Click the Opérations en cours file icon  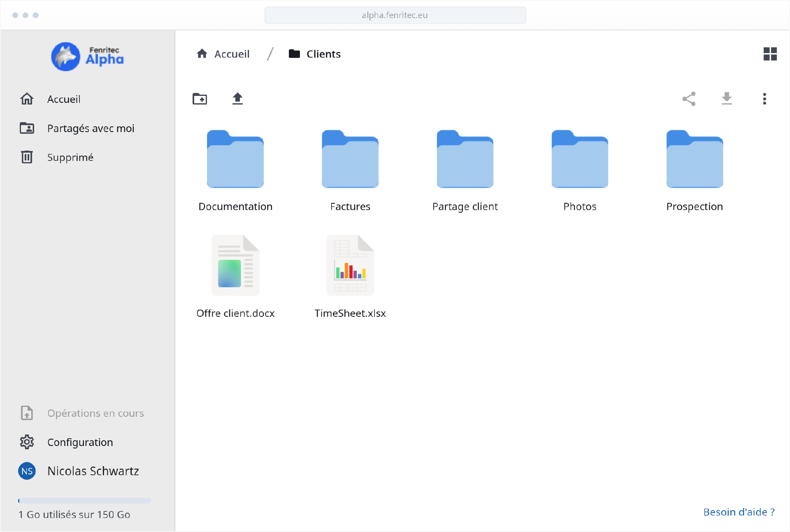[27, 413]
